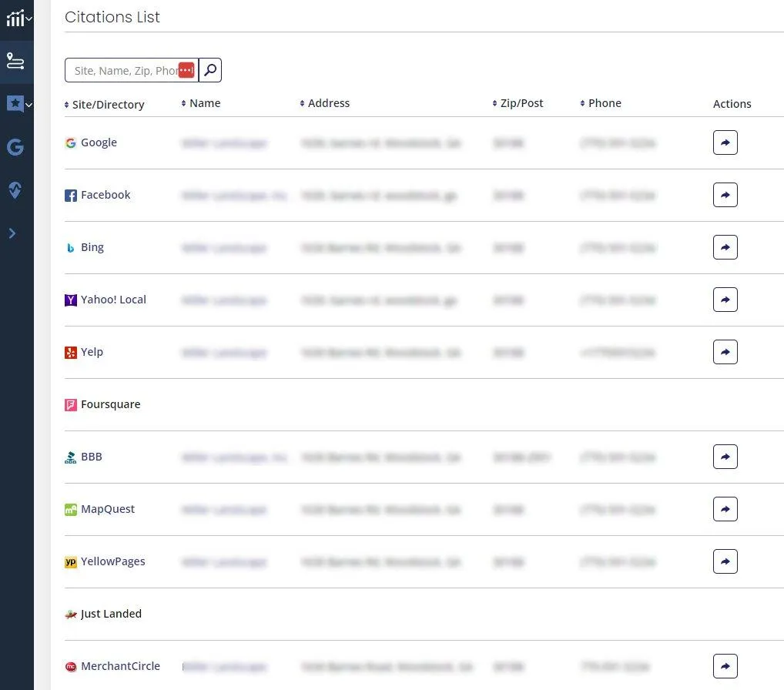Sort by Phone column
This screenshot has width=784, height=690.
click(601, 103)
